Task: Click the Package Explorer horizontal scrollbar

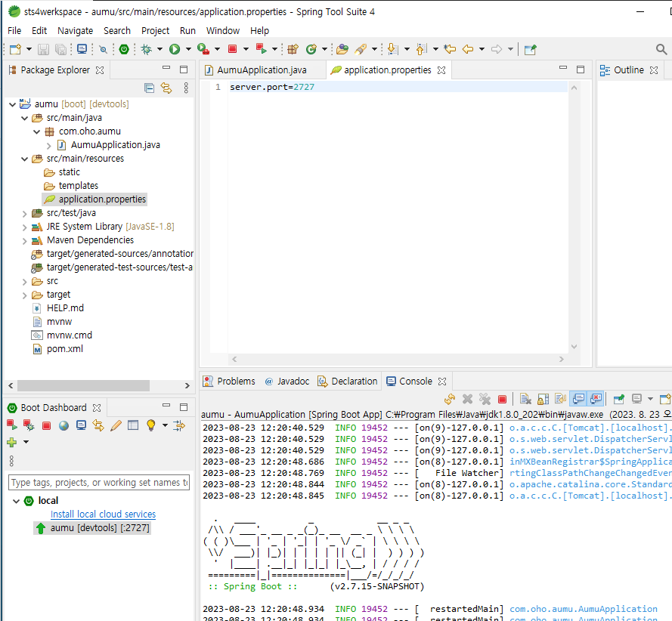Action: coord(83,385)
